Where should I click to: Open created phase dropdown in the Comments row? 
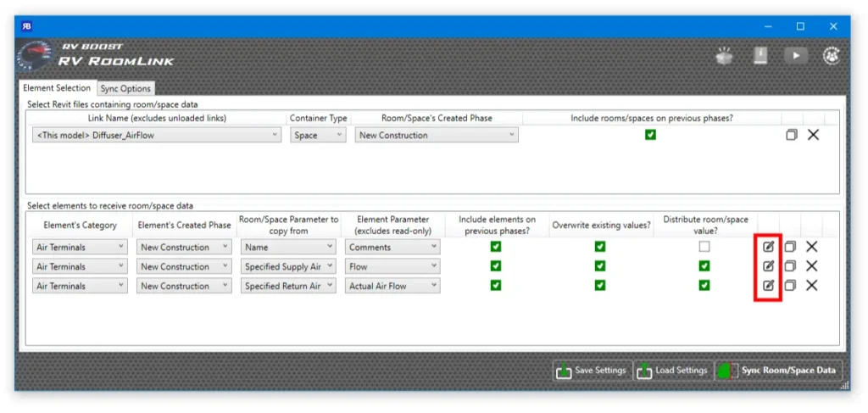tap(184, 248)
